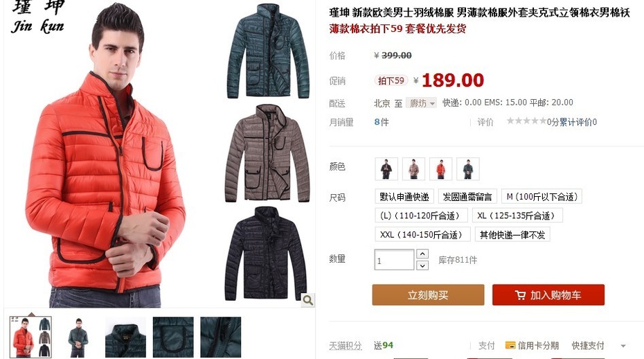
Task: Expand the payment options arrow beside 快捷支付
Action: click(623, 346)
